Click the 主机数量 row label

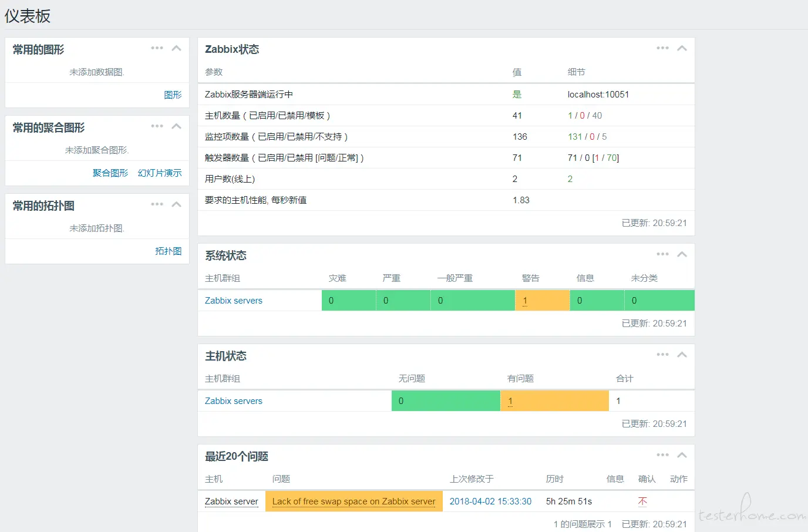(267, 116)
